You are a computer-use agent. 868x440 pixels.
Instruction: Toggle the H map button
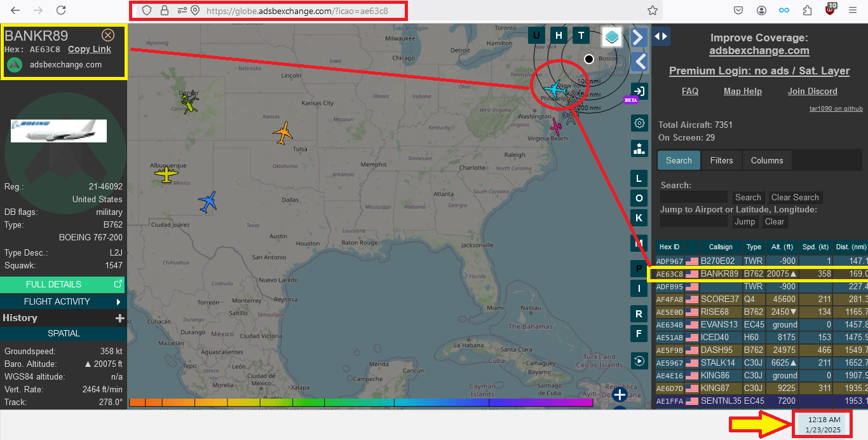559,35
